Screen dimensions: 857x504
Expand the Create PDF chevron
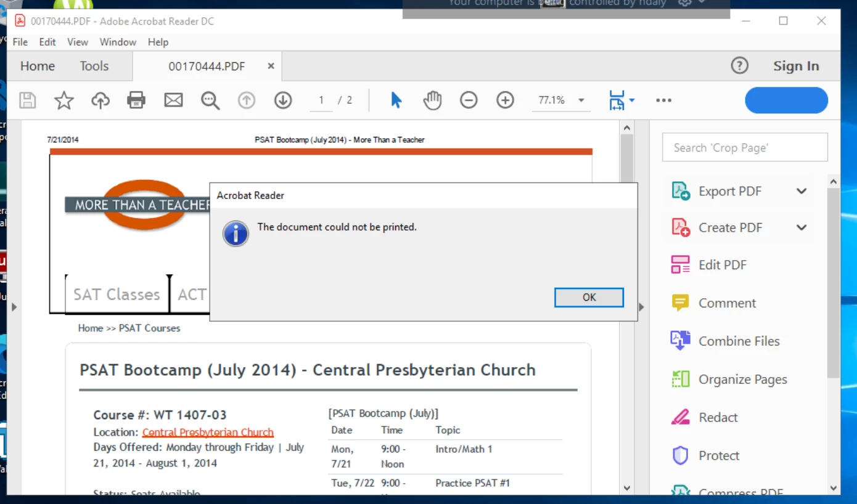coord(802,227)
